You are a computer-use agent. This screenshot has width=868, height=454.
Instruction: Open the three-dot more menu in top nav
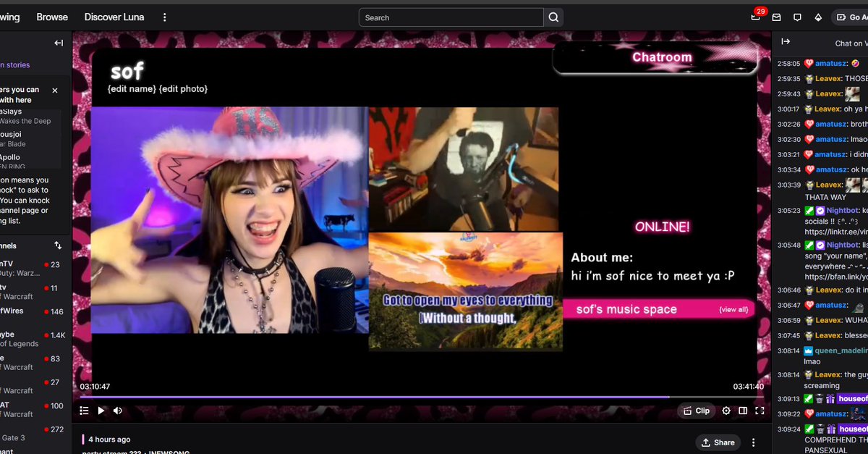coord(165,17)
